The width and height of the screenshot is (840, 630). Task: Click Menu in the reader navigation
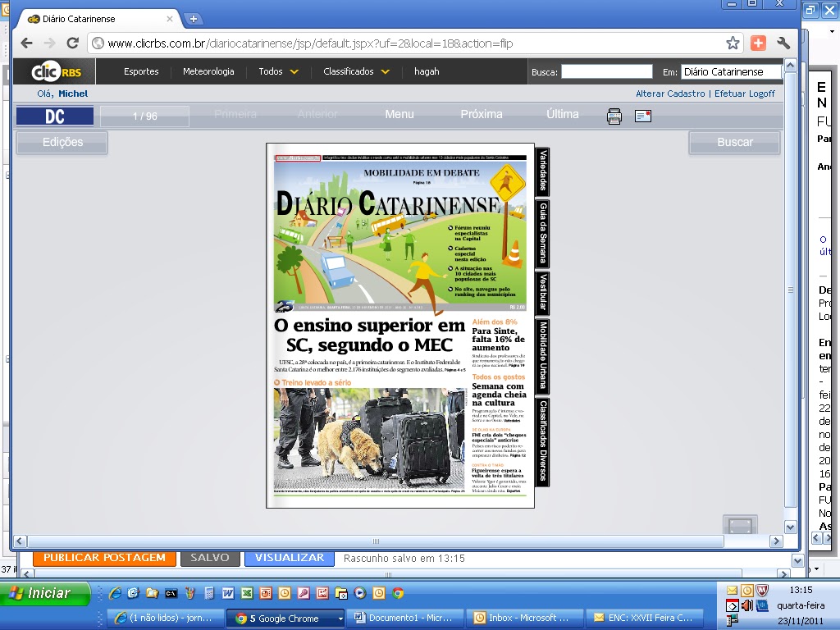point(399,114)
